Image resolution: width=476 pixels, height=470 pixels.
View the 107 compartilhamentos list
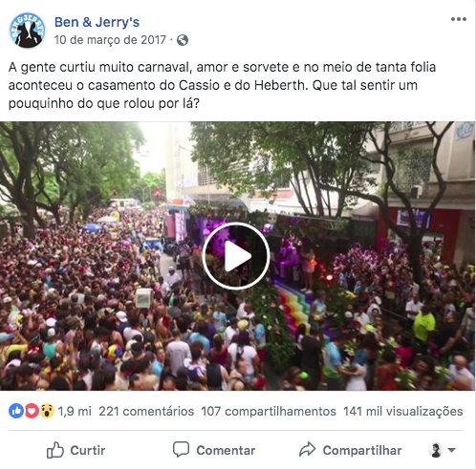(x=269, y=412)
